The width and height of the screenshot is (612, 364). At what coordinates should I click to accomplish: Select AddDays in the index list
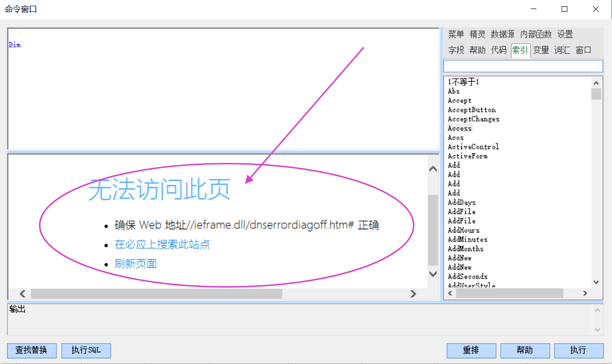[461, 202]
